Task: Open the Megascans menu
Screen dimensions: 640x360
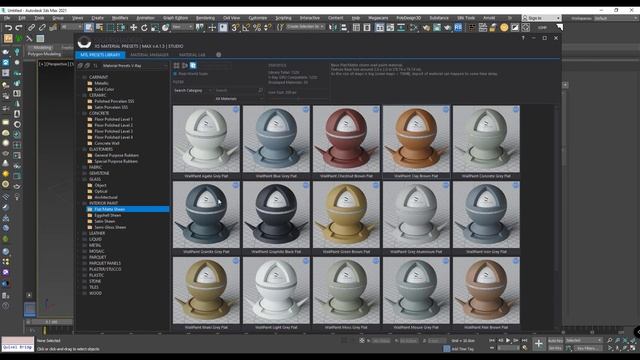Action: pyautogui.click(x=378, y=18)
